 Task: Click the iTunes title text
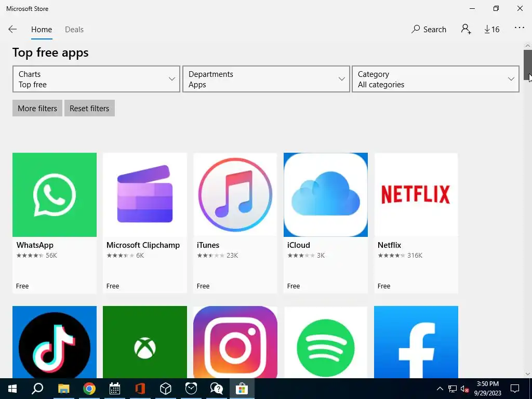[x=208, y=245]
